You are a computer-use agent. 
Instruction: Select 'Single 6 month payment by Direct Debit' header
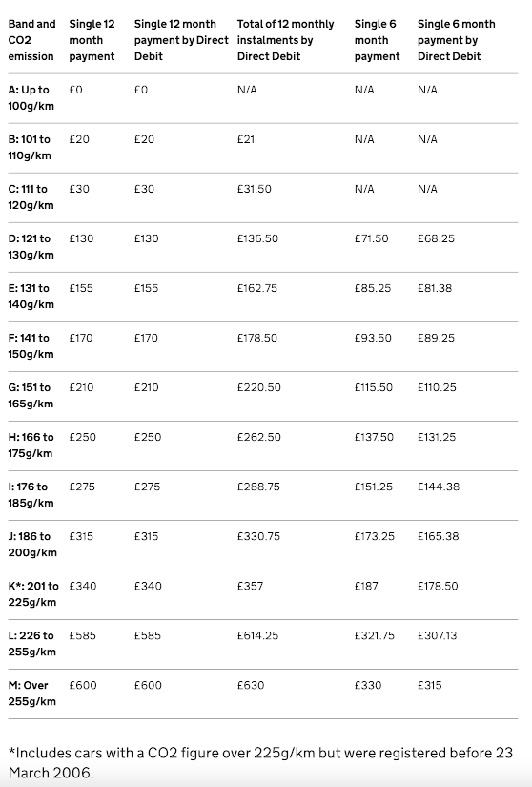[457, 40]
